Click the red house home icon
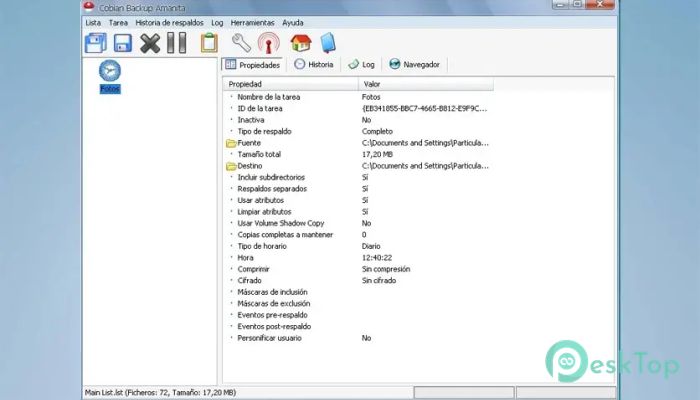Image resolution: width=700 pixels, height=400 pixels. 301,43
